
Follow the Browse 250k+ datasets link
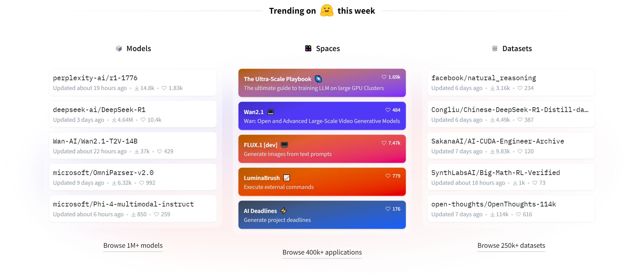511,246
